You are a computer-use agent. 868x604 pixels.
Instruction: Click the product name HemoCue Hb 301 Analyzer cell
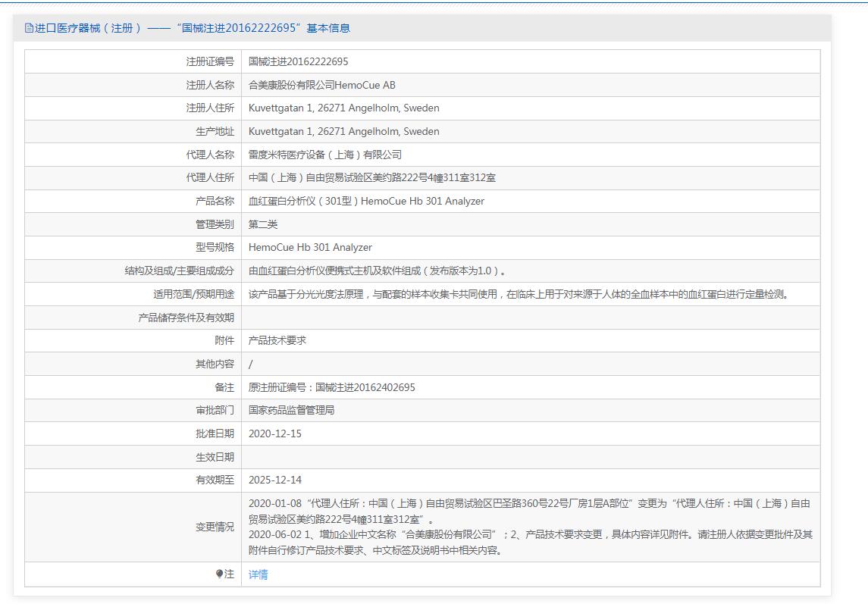(x=366, y=201)
